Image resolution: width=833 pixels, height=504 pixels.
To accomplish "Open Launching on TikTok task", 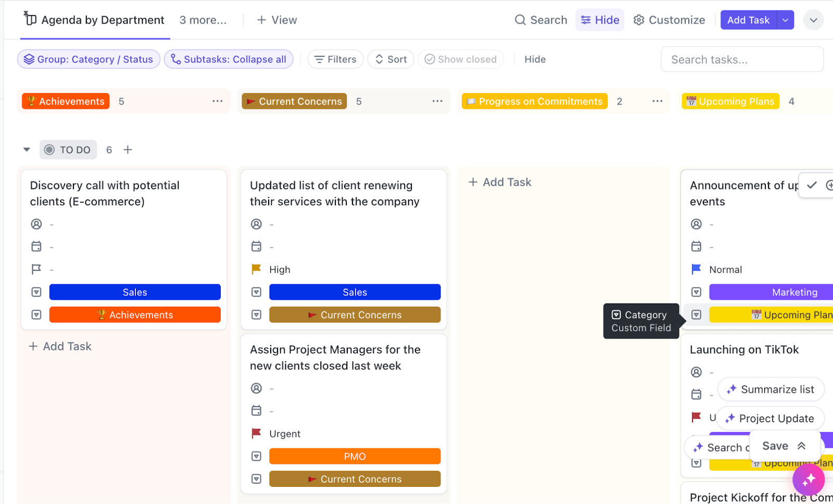I will pyautogui.click(x=744, y=349).
